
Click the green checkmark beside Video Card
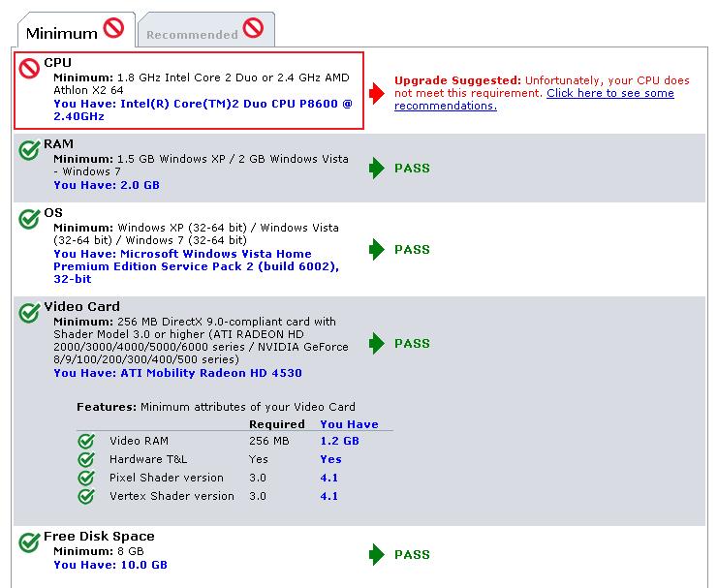[29, 313]
